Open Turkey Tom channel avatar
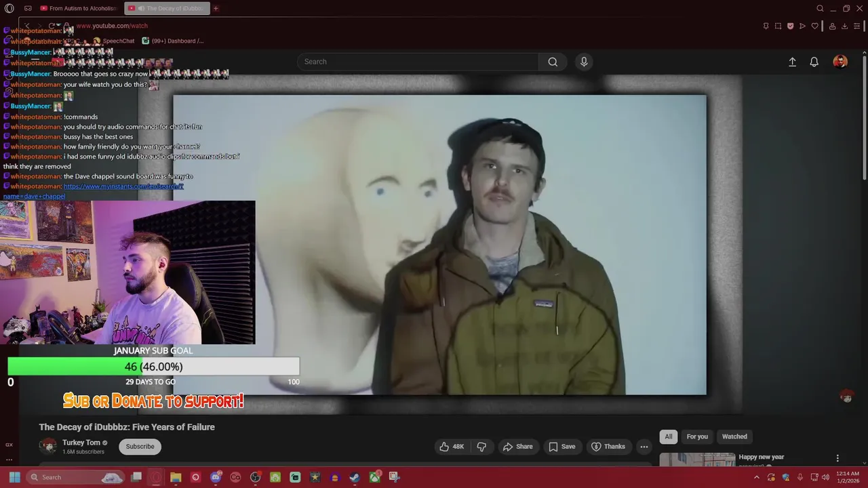 point(48,446)
